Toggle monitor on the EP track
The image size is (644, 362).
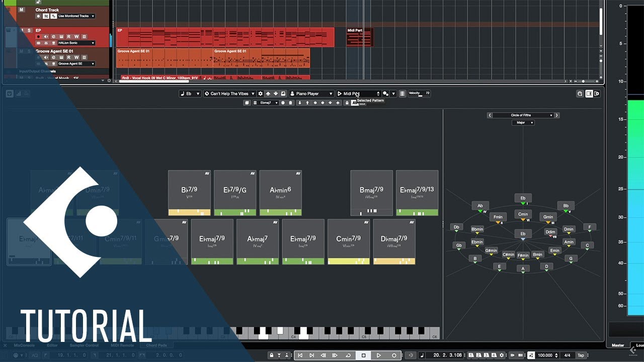(x=46, y=37)
